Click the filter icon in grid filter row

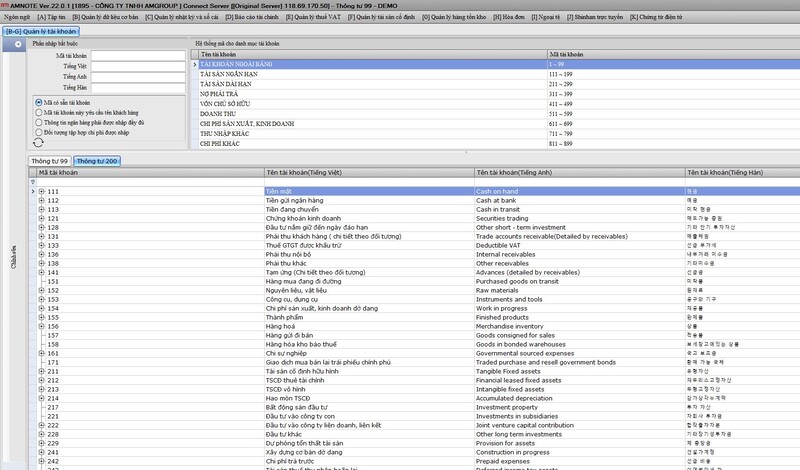pyautogui.click(x=35, y=182)
